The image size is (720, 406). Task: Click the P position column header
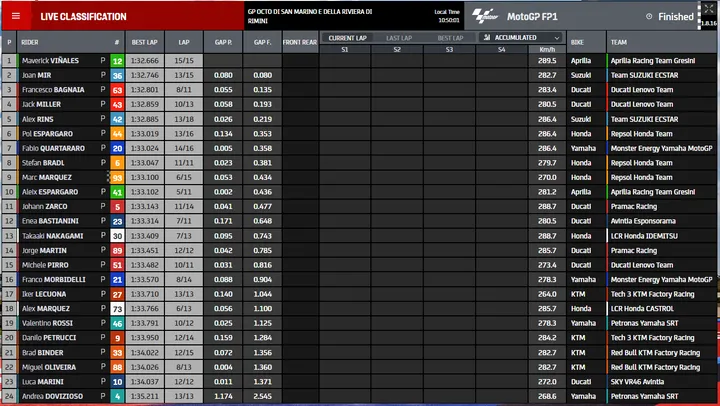(x=9, y=42)
